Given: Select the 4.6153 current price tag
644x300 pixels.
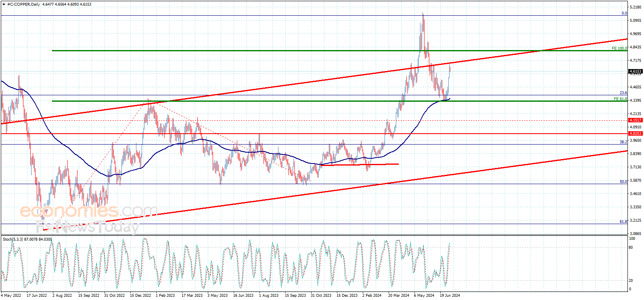Looking at the screenshot, I should (x=636, y=71).
